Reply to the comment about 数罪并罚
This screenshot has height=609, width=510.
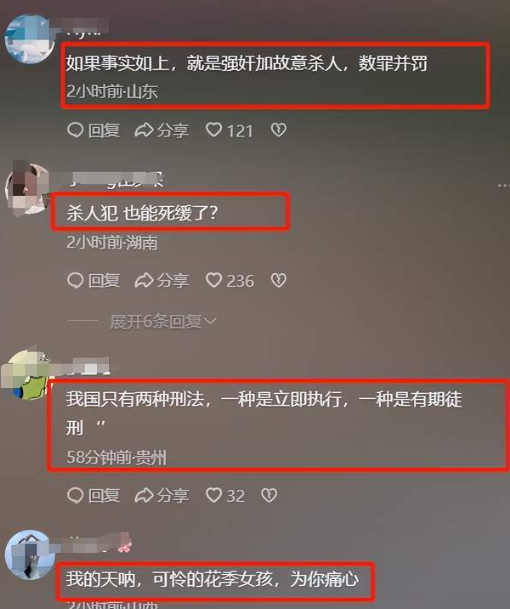tap(93, 130)
